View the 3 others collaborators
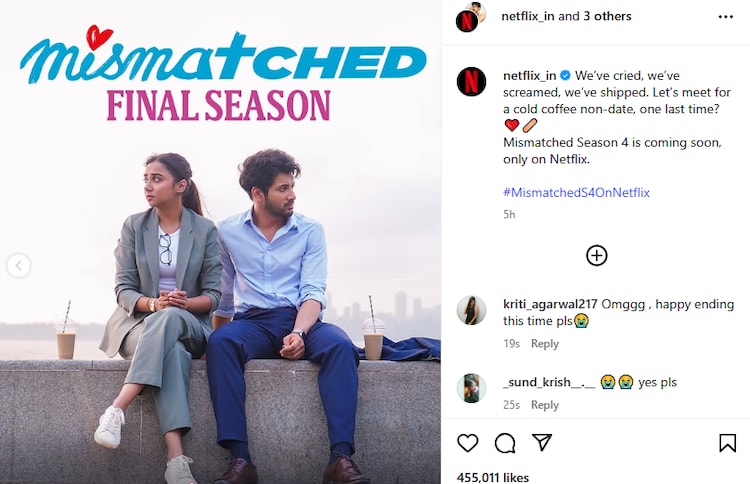This screenshot has height=484, width=750. click(x=607, y=16)
